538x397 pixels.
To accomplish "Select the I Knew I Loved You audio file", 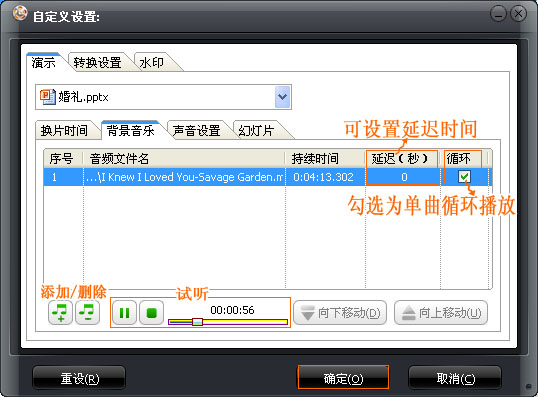I will (185, 177).
